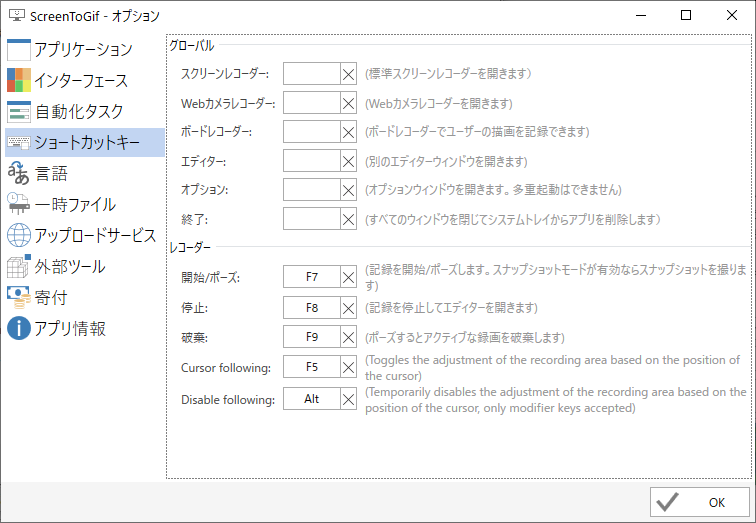Clear the Webカメラレコーダー shortcut
Image resolution: width=756 pixels, height=523 pixels.
(349, 103)
